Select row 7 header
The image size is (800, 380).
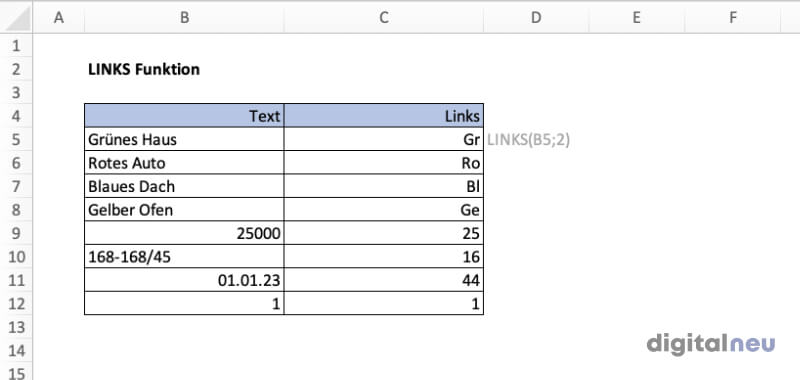click(x=16, y=186)
